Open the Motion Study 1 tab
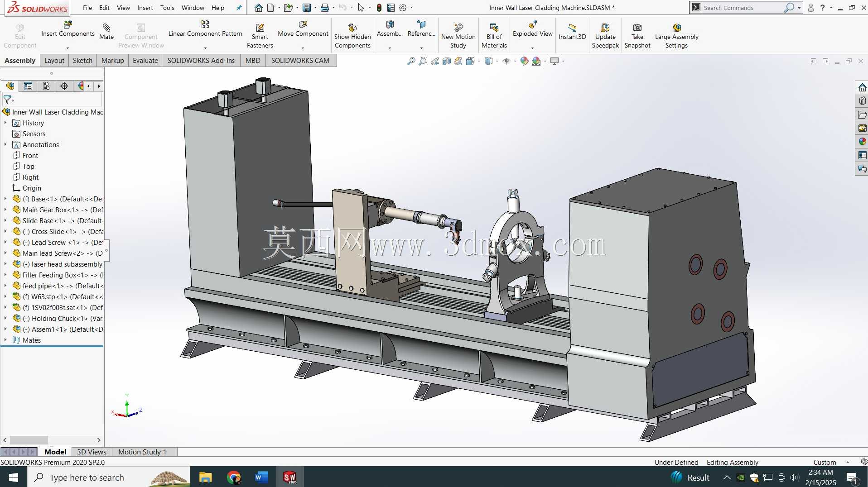 pos(142,452)
